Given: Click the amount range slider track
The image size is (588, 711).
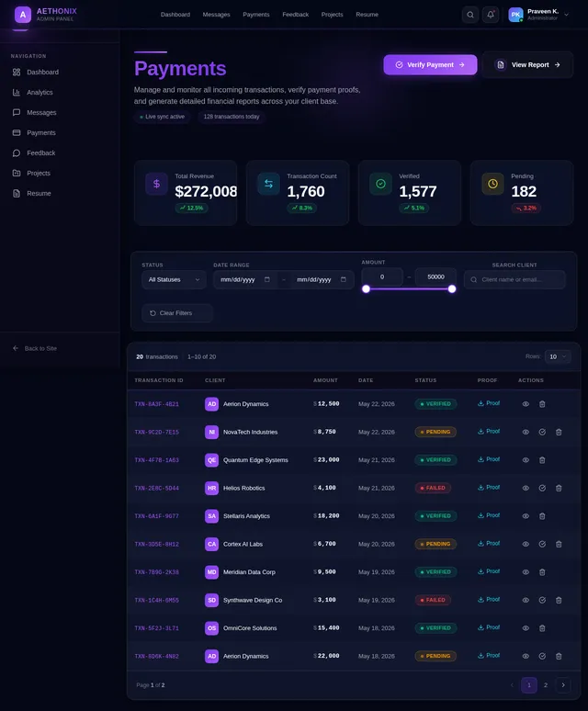Looking at the screenshot, I should tap(409, 289).
